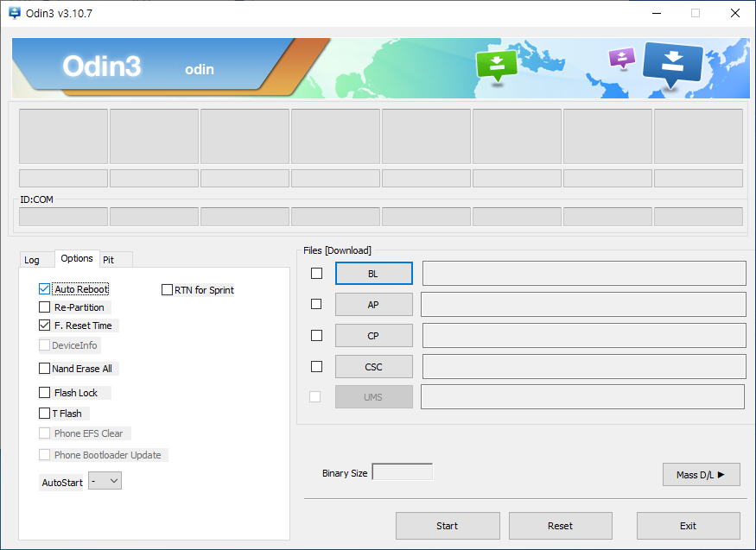The width and height of the screenshot is (756, 550).
Task: Click the CSC file button
Action: coord(374,367)
